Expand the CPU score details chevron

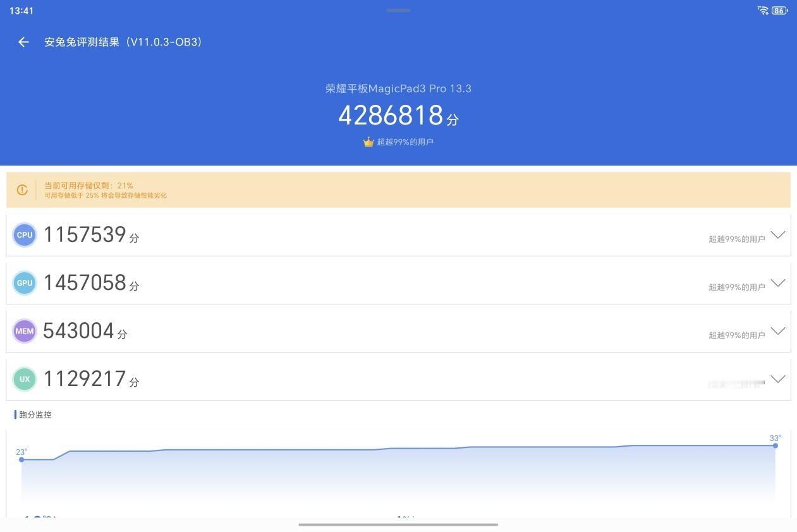pyautogui.click(x=778, y=235)
